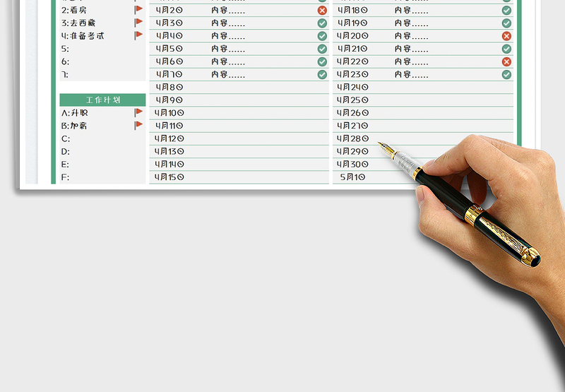Click the empty 5: plan item row
The image size is (565, 392).
(102, 49)
